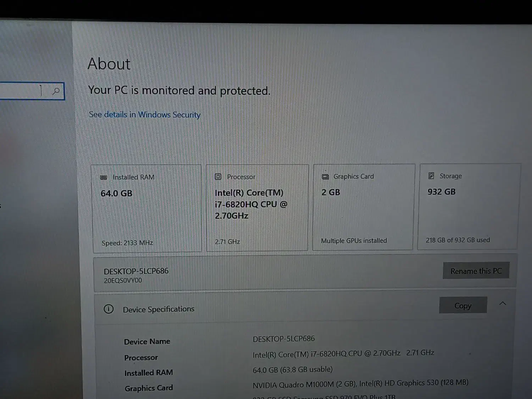The image size is (532, 399).
Task: Click the 218 GB of 932 GB used text
Action: pyautogui.click(x=458, y=240)
